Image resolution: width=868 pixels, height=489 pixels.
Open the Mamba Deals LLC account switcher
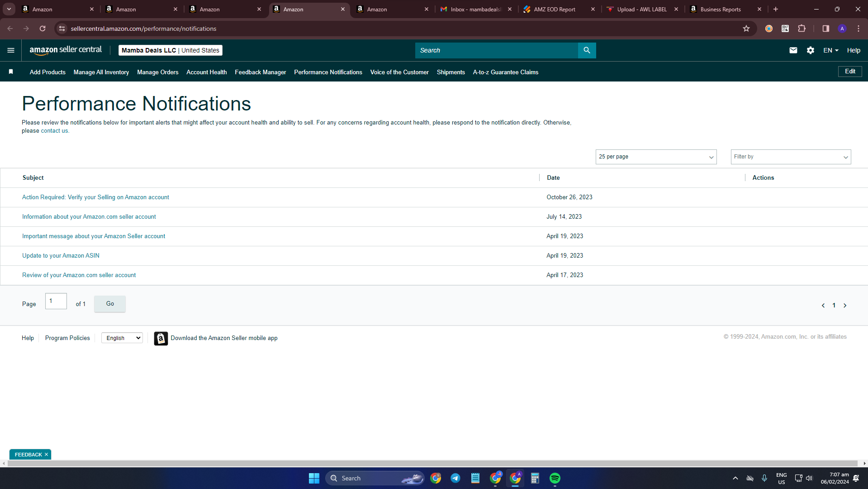pos(171,50)
